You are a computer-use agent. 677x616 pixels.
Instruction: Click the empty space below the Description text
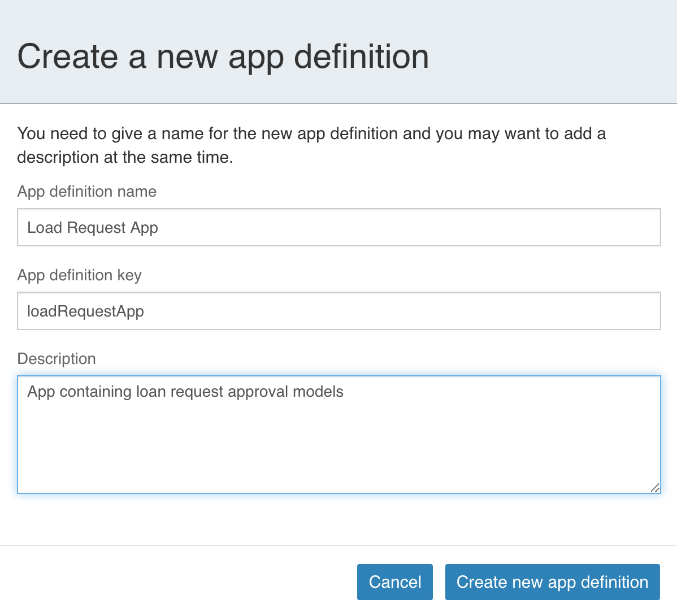[x=339, y=452]
